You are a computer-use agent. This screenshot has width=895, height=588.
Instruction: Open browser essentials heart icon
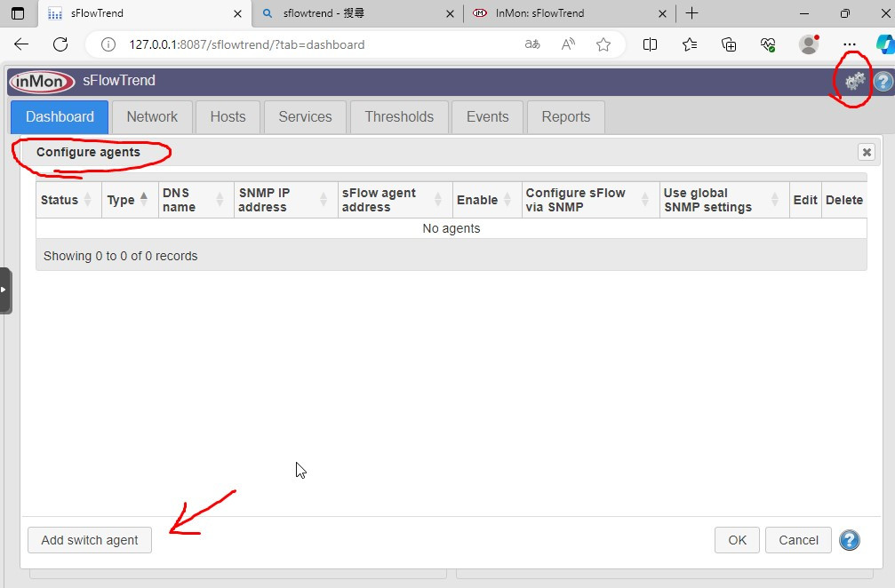click(768, 44)
